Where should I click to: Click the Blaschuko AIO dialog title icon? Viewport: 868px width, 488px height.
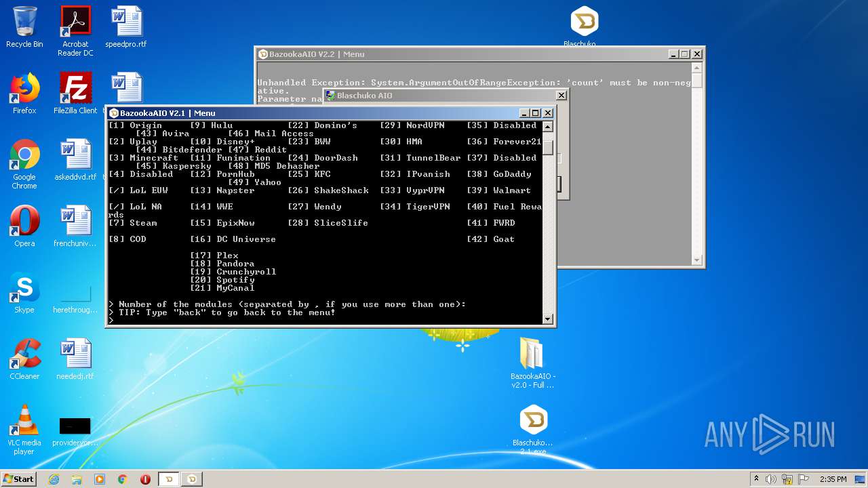pos(330,96)
